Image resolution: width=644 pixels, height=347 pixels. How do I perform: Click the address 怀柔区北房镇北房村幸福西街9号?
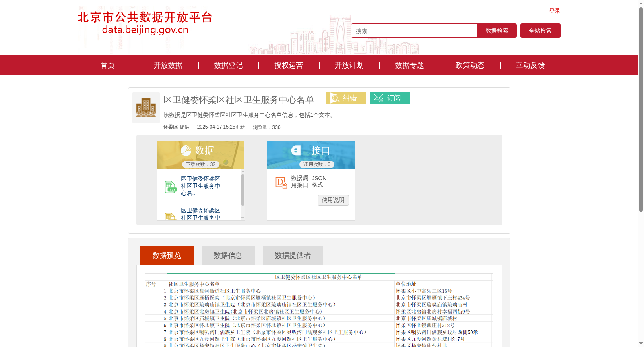433,312
